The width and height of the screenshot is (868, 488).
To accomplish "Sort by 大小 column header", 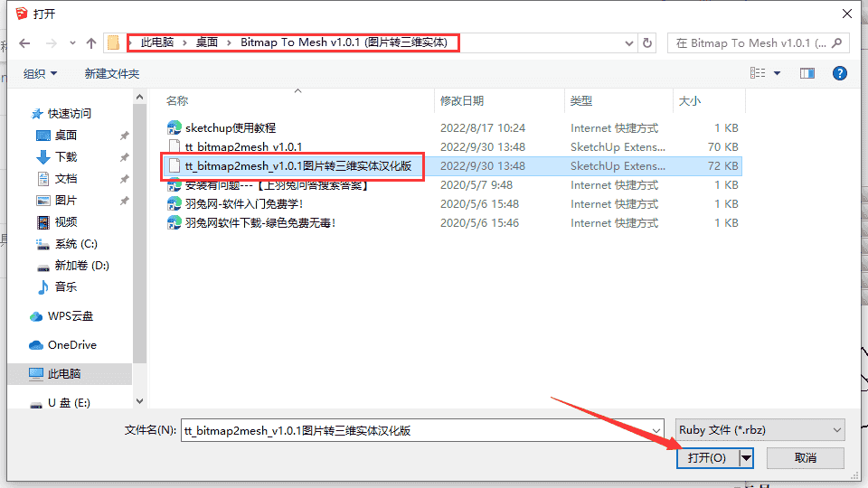I will [690, 100].
